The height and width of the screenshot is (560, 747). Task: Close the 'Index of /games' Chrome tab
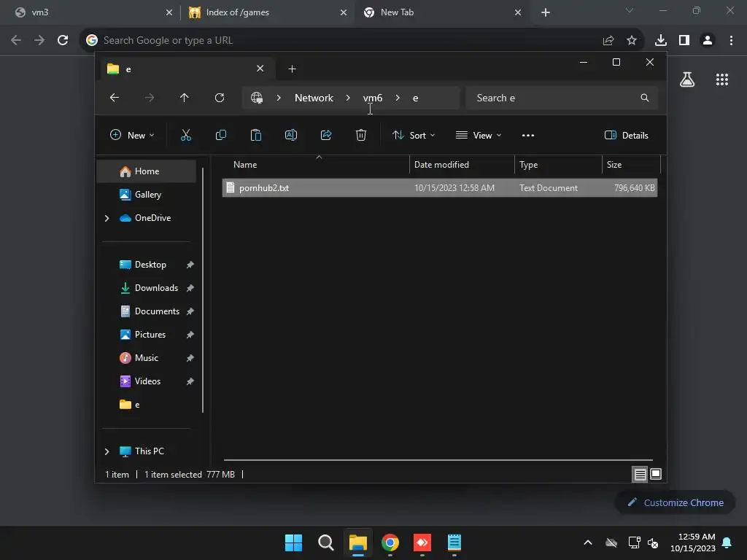coord(344,12)
